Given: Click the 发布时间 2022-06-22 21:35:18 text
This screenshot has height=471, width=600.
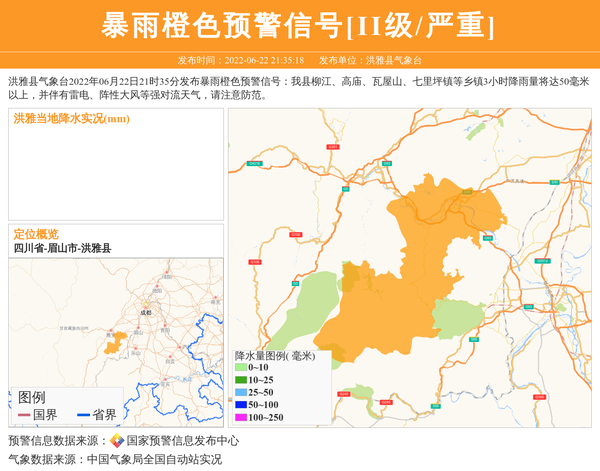Looking at the screenshot, I should tap(241, 60).
